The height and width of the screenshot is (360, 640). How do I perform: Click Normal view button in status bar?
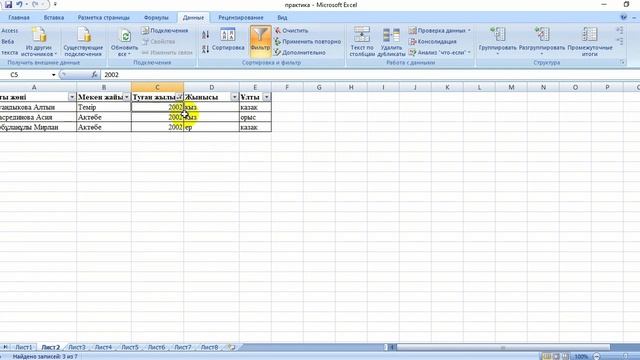547,356
